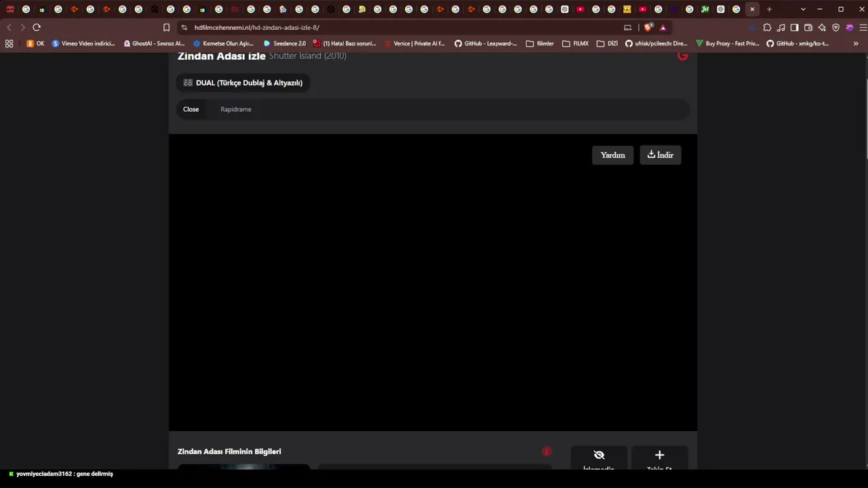Open the filmler bookmarks folder
This screenshot has height=488, width=868.
coord(540,43)
